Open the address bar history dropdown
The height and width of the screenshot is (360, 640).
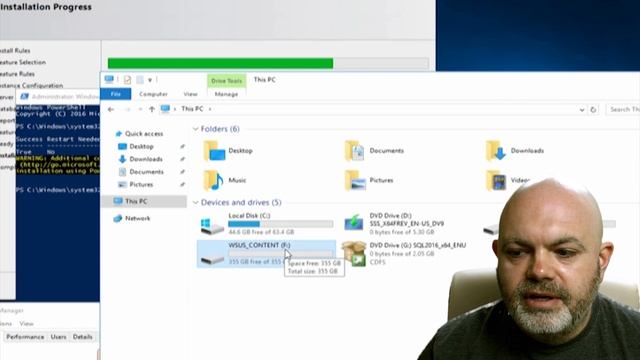click(x=582, y=110)
